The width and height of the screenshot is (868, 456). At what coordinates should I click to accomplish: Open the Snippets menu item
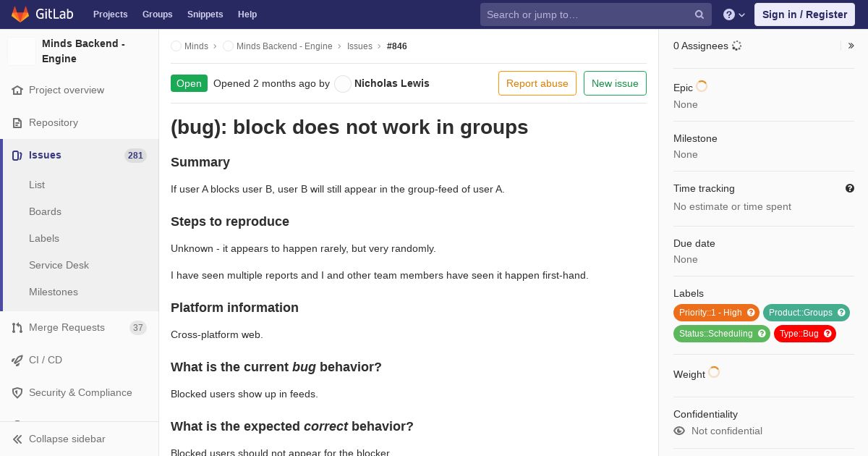tap(205, 14)
